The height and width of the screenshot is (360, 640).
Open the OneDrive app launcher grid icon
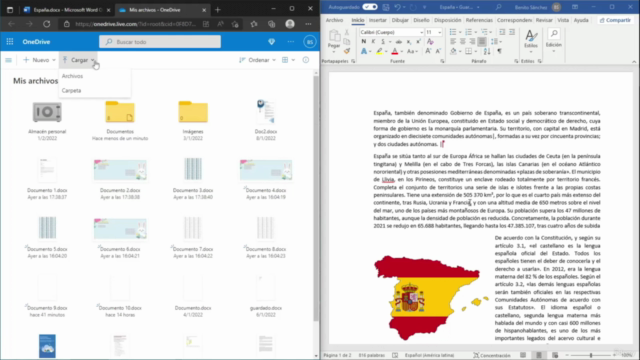10,42
